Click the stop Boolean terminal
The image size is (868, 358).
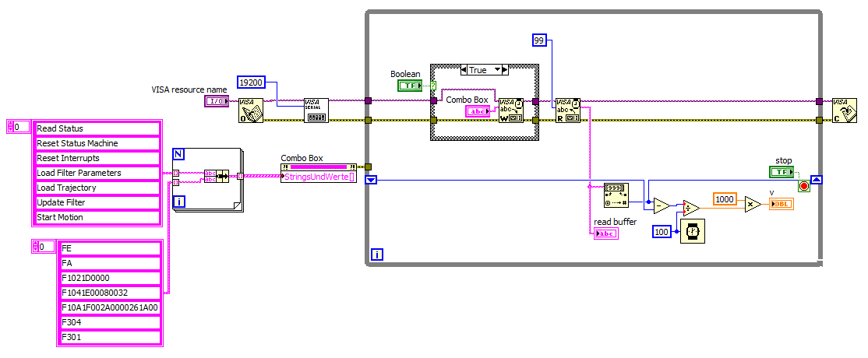point(782,172)
